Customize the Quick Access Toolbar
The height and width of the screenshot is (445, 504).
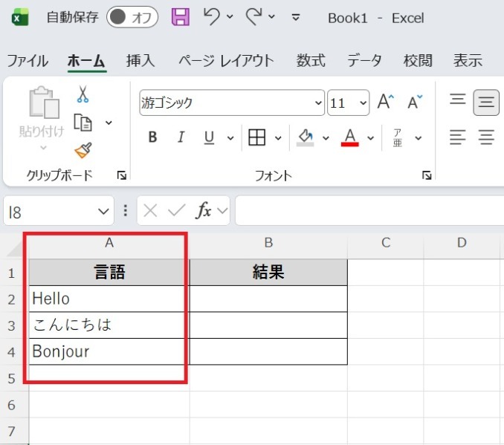tap(296, 17)
